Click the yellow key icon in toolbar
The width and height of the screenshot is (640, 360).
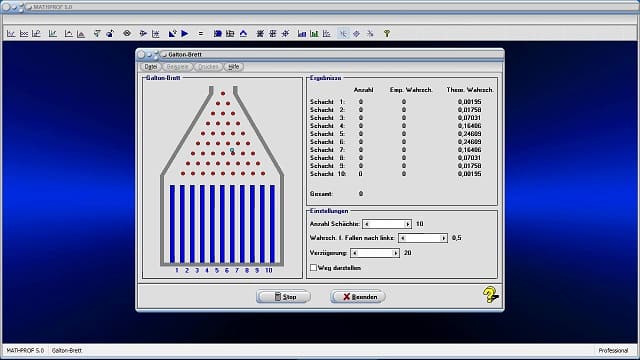[387, 33]
